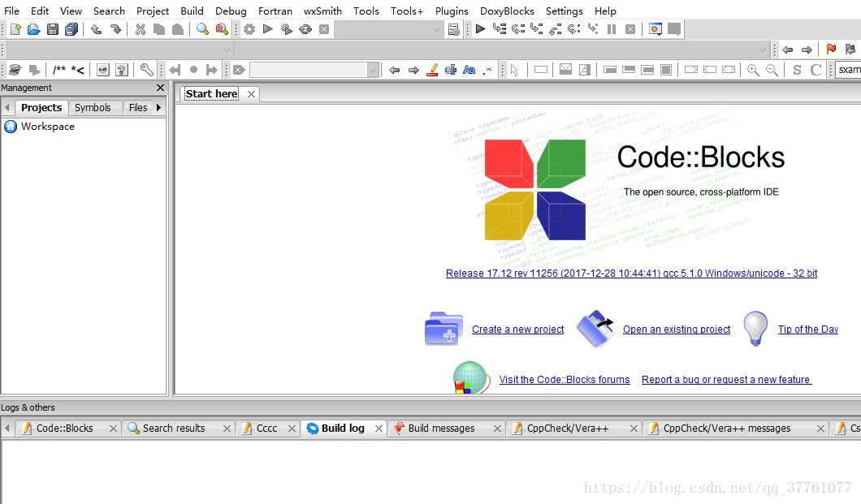Open the Debug menu
The width and height of the screenshot is (861, 504).
click(x=231, y=11)
